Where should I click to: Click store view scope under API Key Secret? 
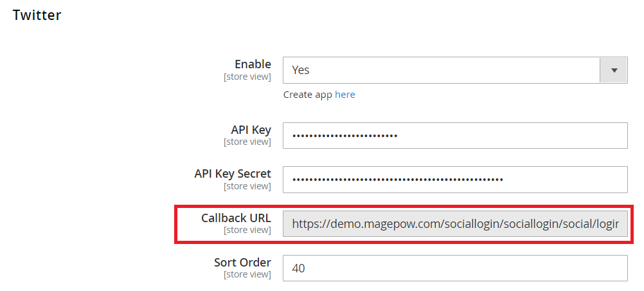(247, 187)
